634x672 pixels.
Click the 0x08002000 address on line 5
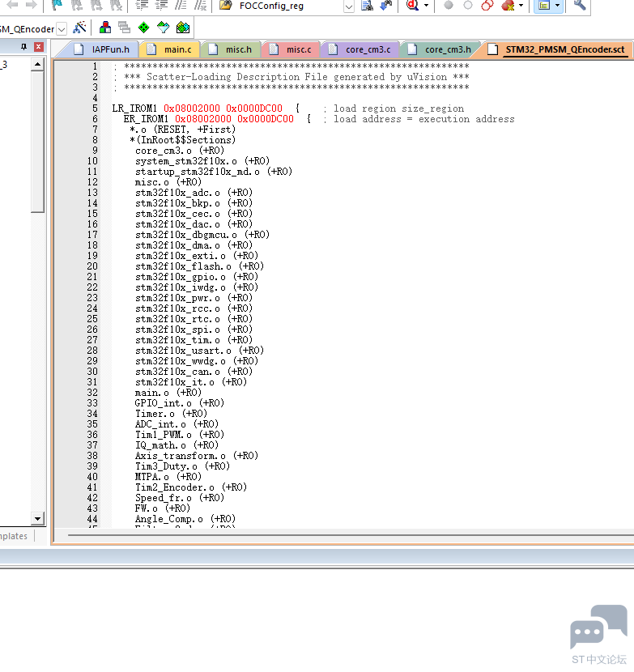pos(192,108)
